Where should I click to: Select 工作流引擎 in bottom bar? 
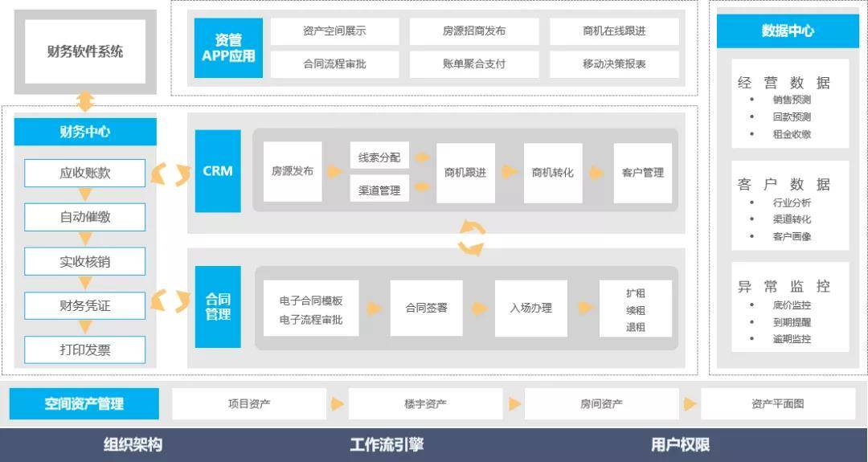click(387, 445)
